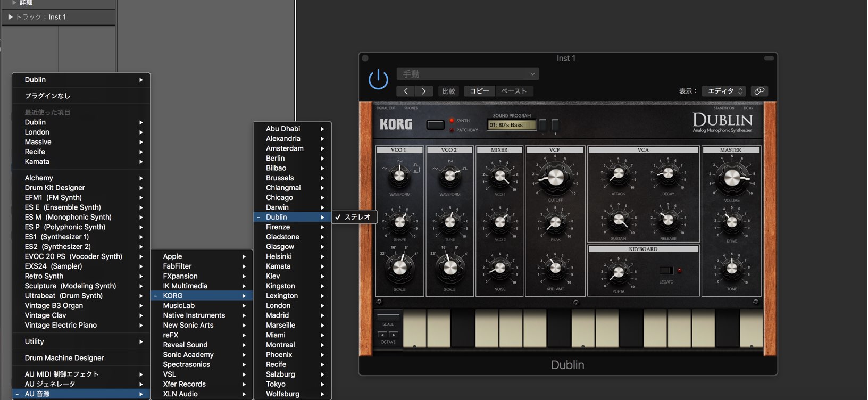Click the octave down arrow
This screenshot has height=400, width=868.
(382, 335)
